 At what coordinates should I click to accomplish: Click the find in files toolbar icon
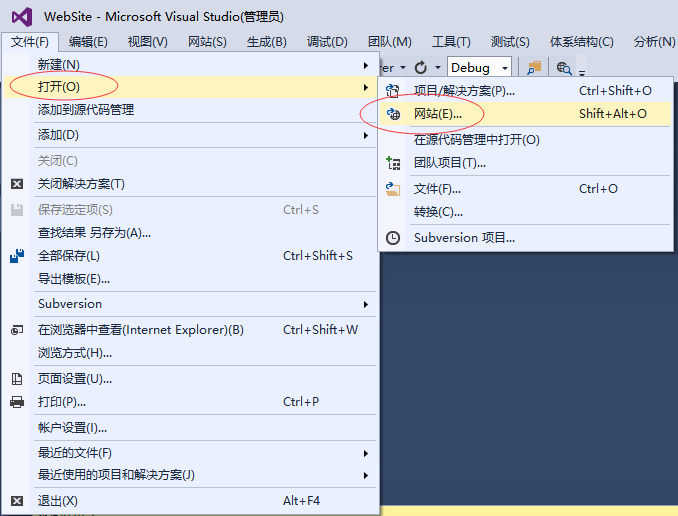coord(534,68)
